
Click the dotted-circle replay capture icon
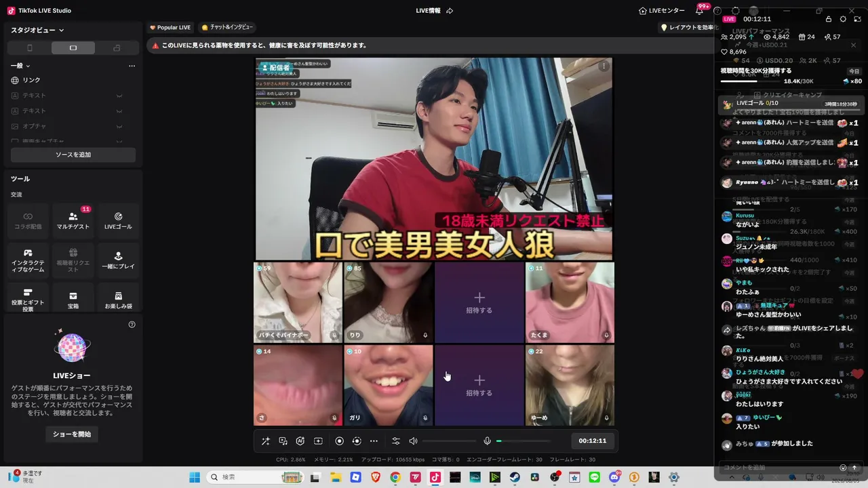point(357,441)
